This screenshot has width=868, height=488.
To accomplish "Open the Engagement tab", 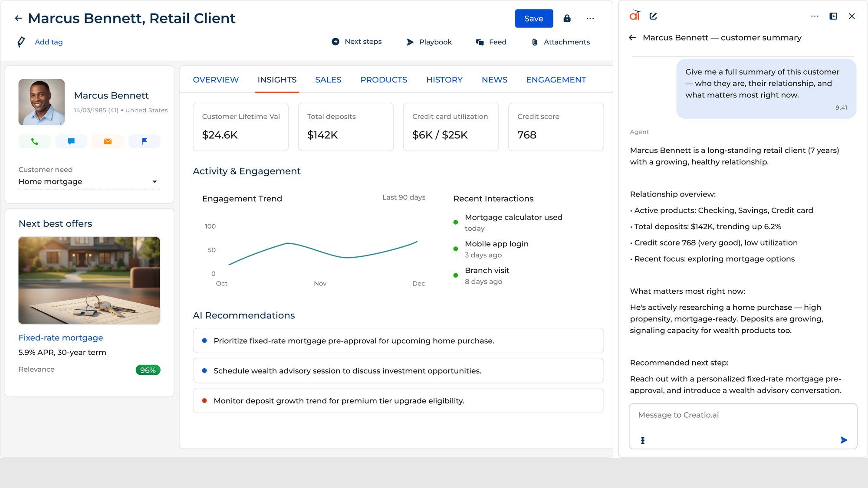I will pos(556,80).
